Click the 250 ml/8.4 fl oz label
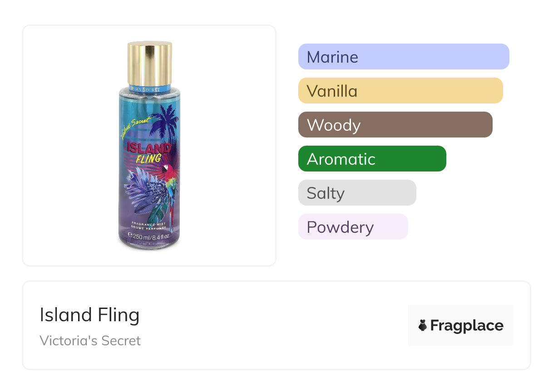The width and height of the screenshot is (553, 392). coord(149,236)
